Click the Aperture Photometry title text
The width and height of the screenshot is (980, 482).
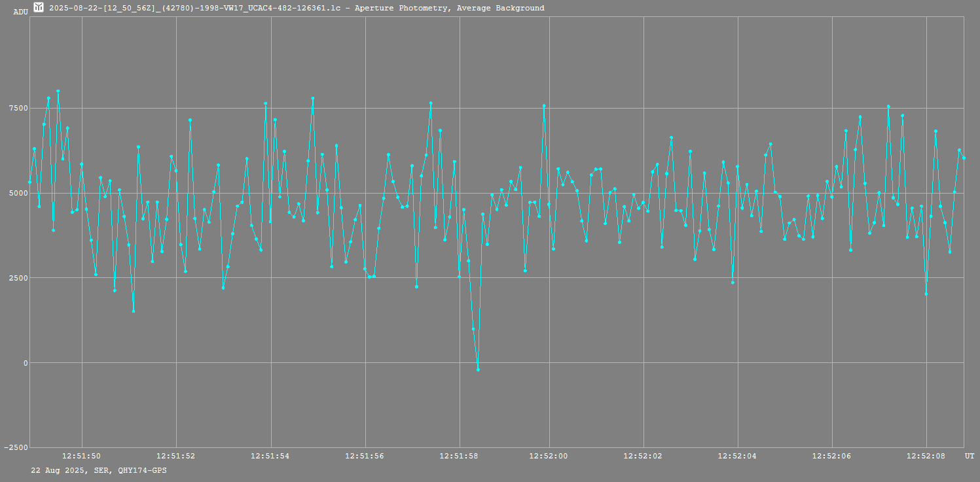coord(297,8)
